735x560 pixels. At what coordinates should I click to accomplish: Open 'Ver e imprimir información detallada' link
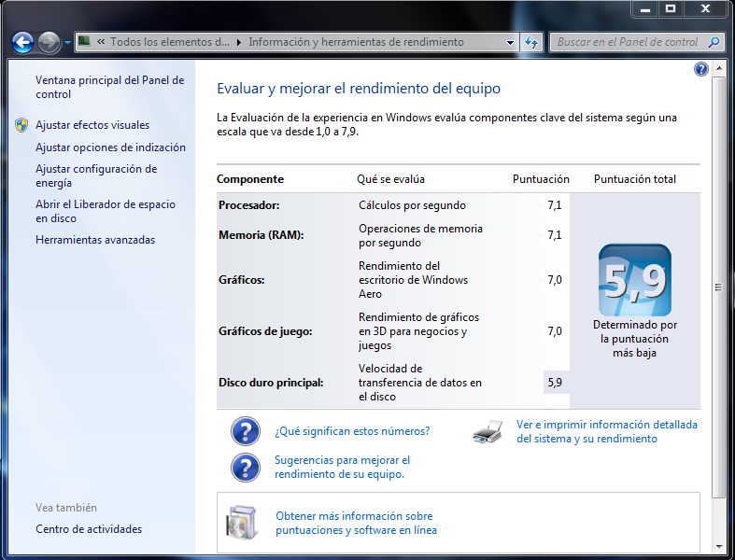[x=607, y=431]
